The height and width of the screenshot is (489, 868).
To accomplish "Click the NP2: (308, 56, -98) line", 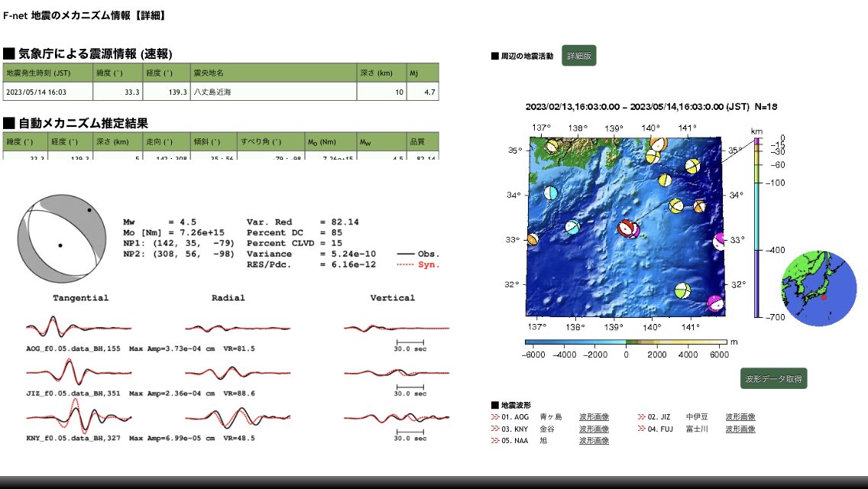I will tap(178, 254).
